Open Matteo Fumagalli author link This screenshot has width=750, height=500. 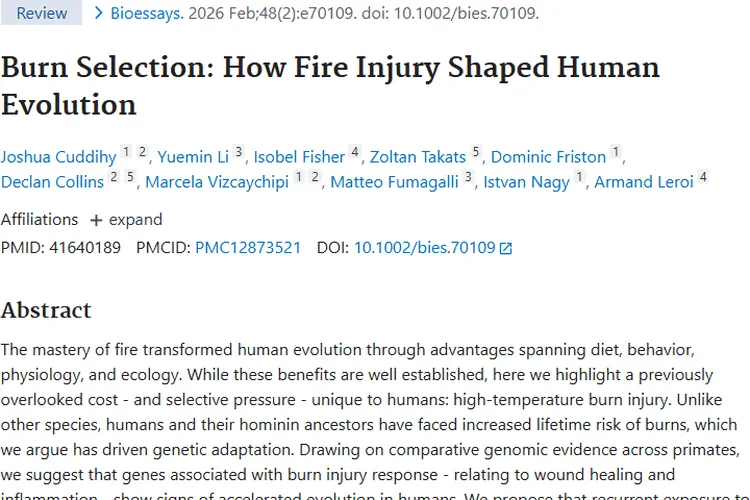394,182
